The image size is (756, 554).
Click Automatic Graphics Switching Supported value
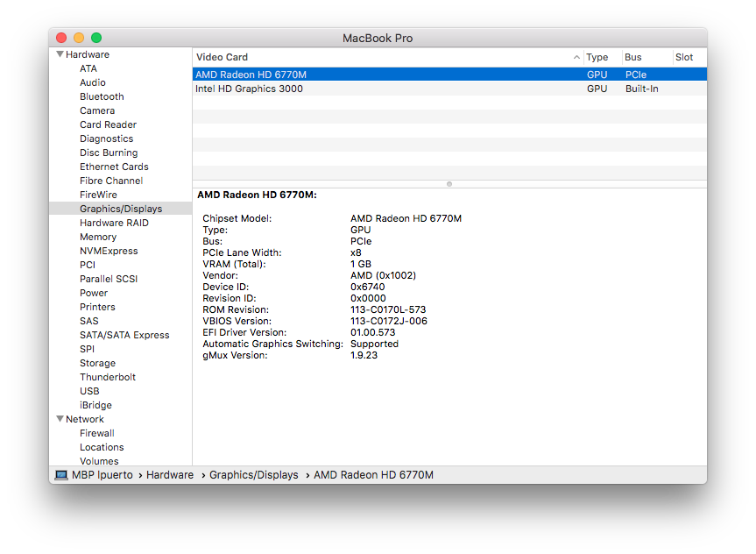pyautogui.click(x=374, y=344)
